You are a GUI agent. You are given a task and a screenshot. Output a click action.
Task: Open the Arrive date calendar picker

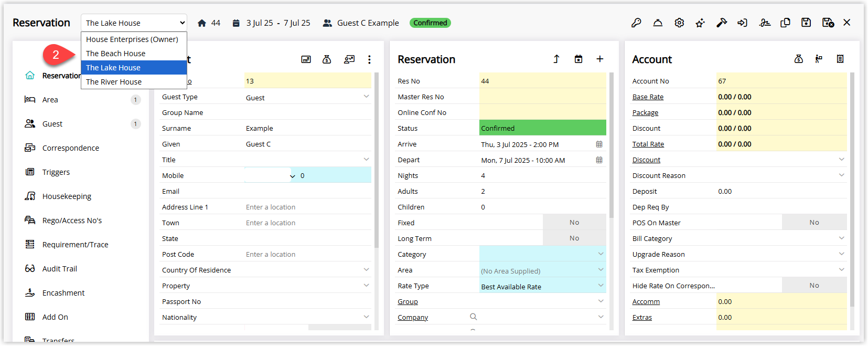tap(599, 144)
